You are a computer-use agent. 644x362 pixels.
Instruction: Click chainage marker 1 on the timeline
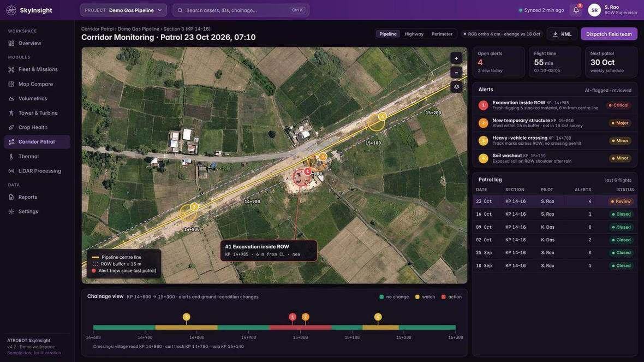(293, 317)
